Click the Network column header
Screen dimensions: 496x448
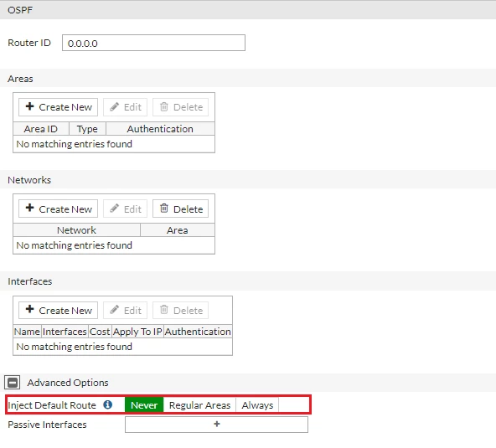[76, 230]
